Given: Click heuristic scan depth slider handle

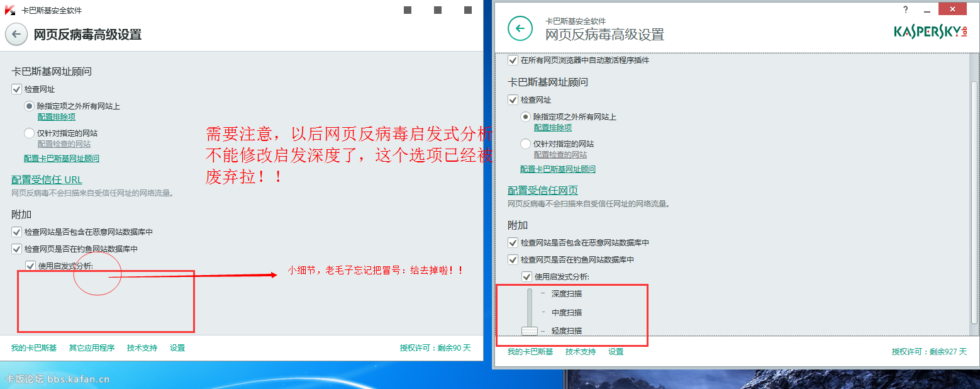Looking at the screenshot, I should click(530, 330).
